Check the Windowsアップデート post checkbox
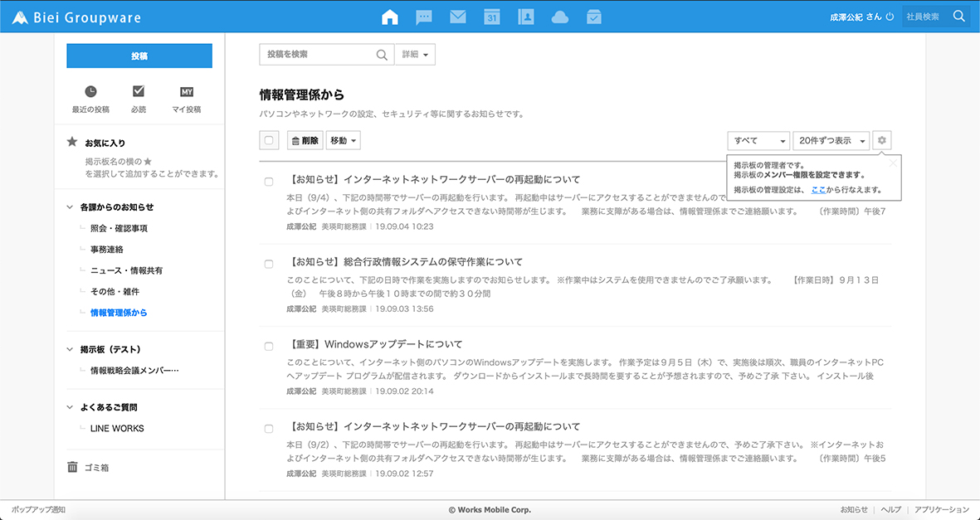 (x=269, y=346)
